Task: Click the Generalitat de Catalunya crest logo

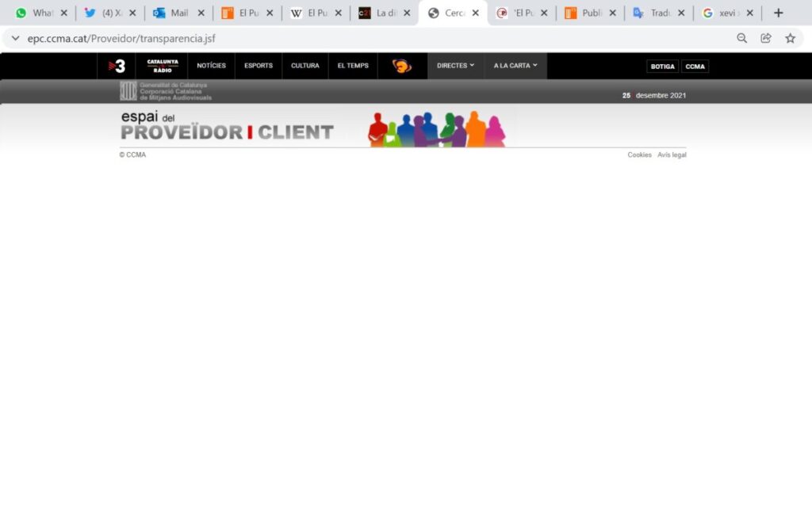Action: [128, 91]
